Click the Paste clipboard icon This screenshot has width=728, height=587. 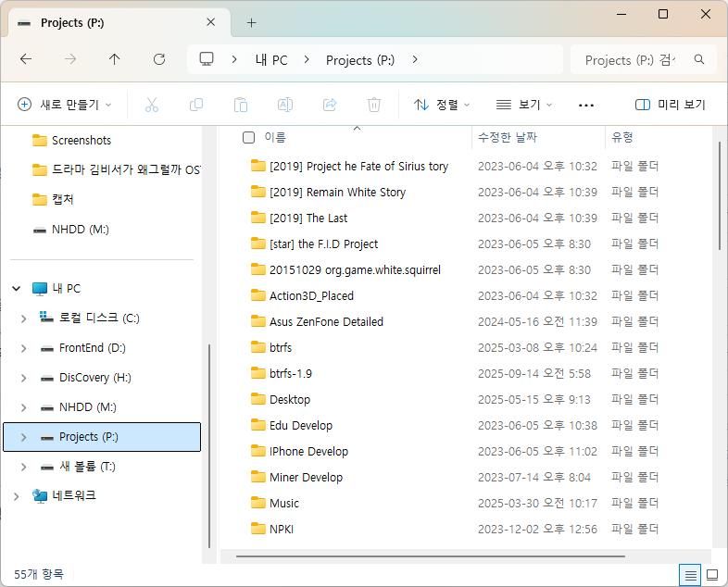pos(241,105)
